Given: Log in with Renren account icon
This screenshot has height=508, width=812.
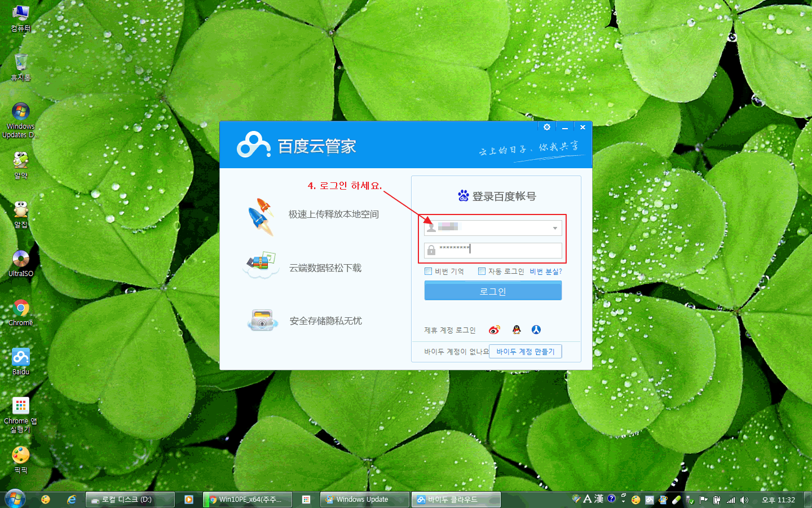Looking at the screenshot, I should tap(536, 330).
